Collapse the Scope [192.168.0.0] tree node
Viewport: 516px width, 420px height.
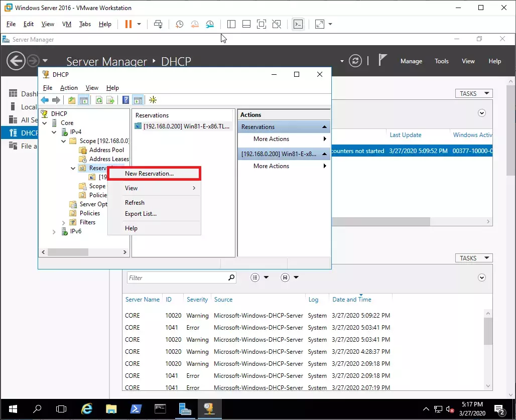click(x=64, y=141)
